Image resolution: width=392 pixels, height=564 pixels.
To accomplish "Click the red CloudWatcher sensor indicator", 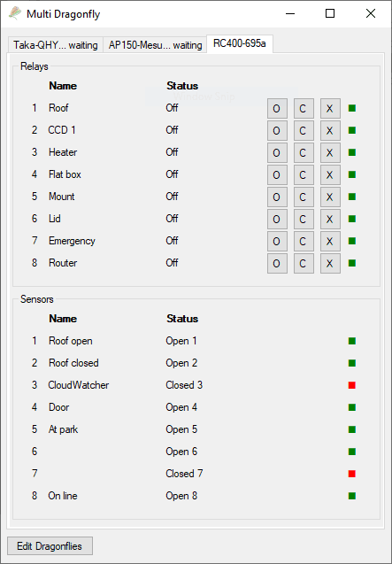I will pyautogui.click(x=352, y=385).
